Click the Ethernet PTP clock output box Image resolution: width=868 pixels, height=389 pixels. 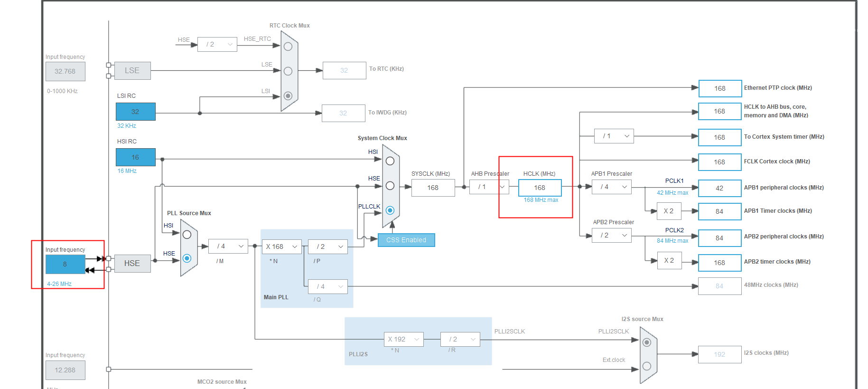pyautogui.click(x=720, y=88)
